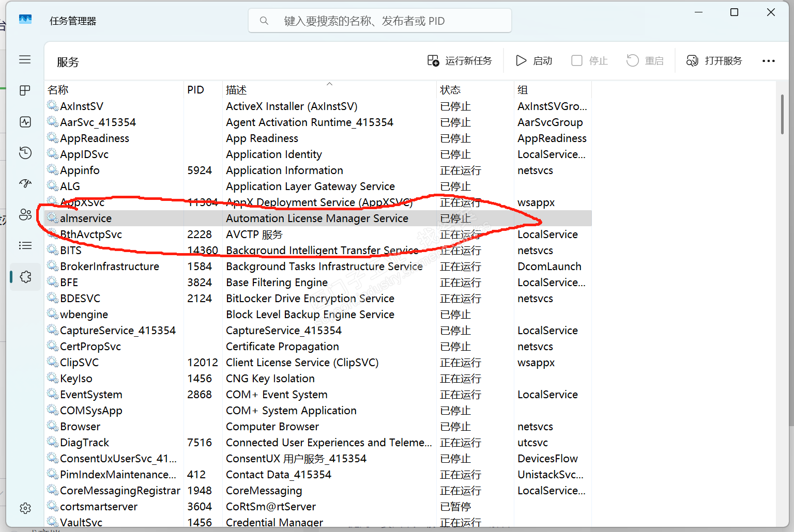
Task: Click the DcomLaunch group cell
Action: click(x=549, y=267)
